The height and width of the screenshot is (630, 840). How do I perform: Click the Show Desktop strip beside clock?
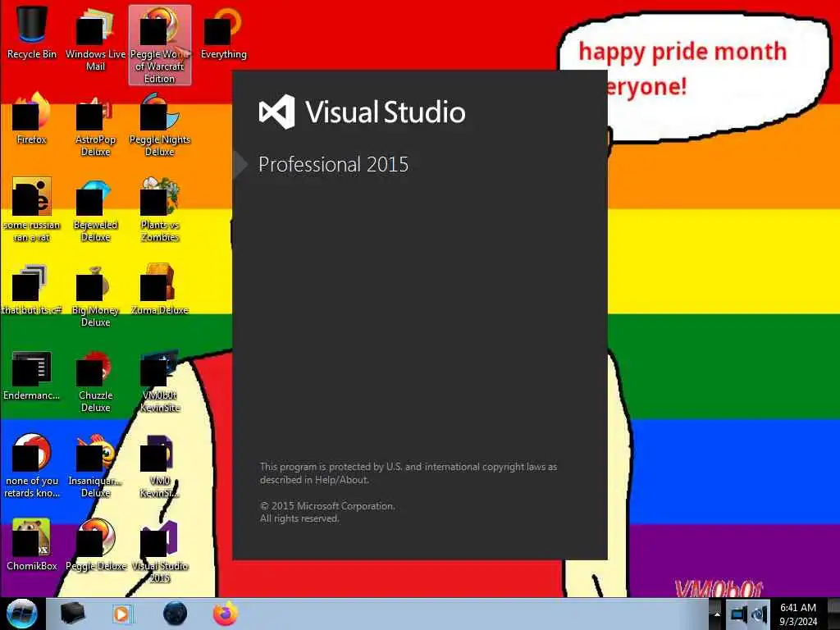click(833, 614)
